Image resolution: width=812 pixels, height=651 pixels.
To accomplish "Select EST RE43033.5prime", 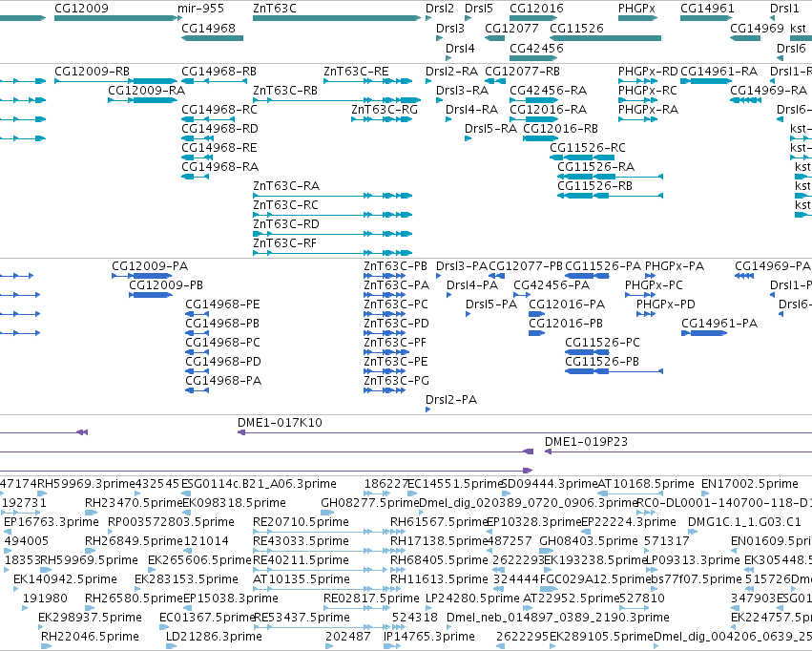I will (301, 541).
